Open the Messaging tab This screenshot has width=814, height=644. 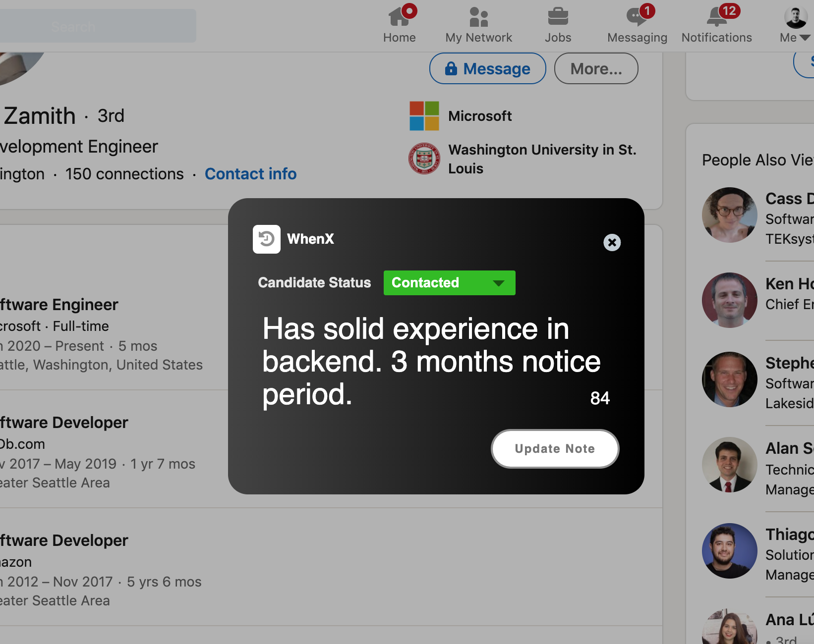point(638,25)
